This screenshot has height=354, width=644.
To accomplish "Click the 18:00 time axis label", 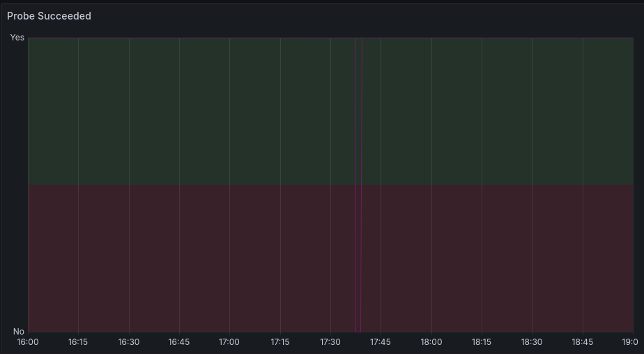I will point(431,342).
